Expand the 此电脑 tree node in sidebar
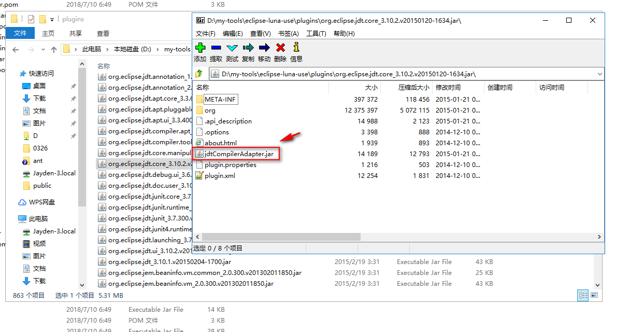The image size is (644, 332). click(12, 219)
